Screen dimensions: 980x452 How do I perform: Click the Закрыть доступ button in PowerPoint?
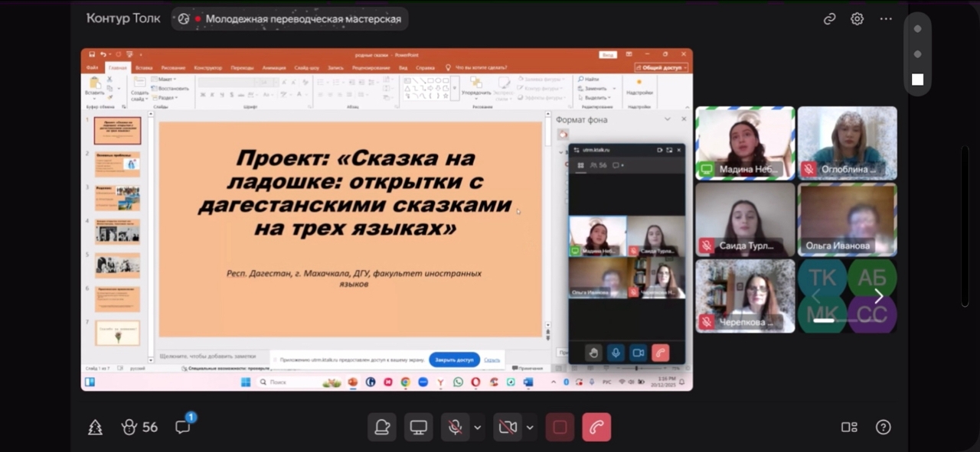(x=454, y=359)
